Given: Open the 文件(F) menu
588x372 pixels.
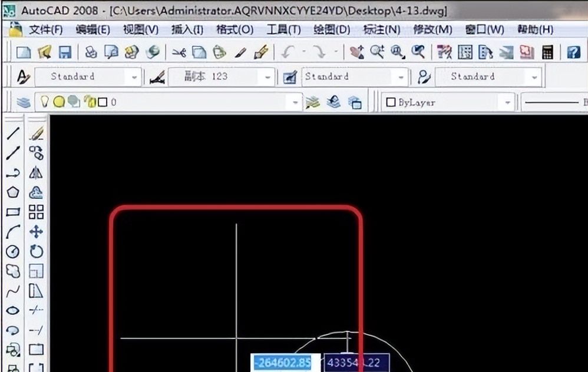Looking at the screenshot, I should tap(45, 29).
